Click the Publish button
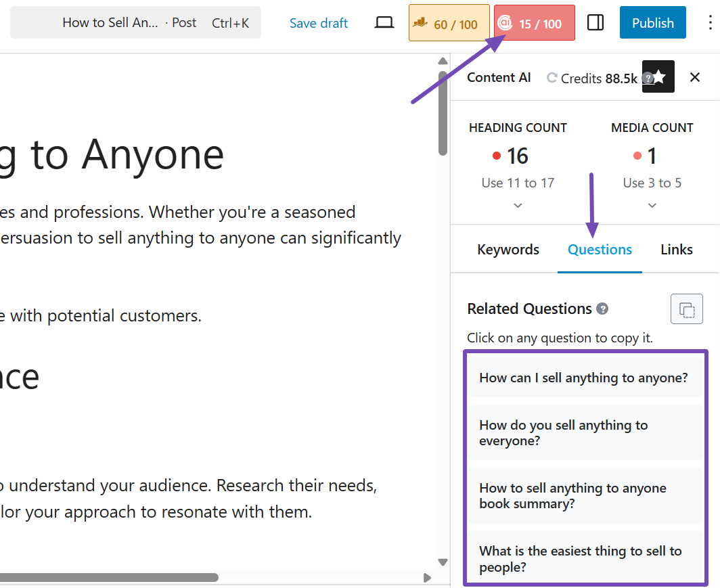 (652, 23)
